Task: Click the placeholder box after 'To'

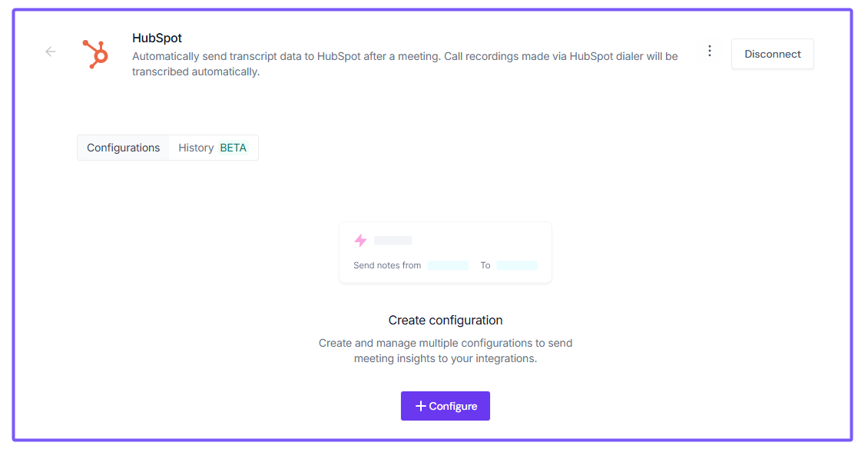Action: 517,265
